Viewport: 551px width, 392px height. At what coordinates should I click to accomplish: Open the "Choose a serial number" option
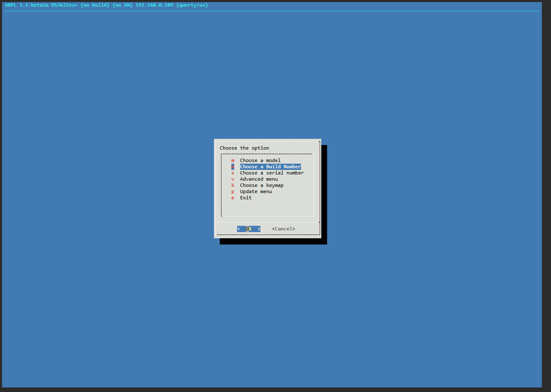click(x=272, y=173)
